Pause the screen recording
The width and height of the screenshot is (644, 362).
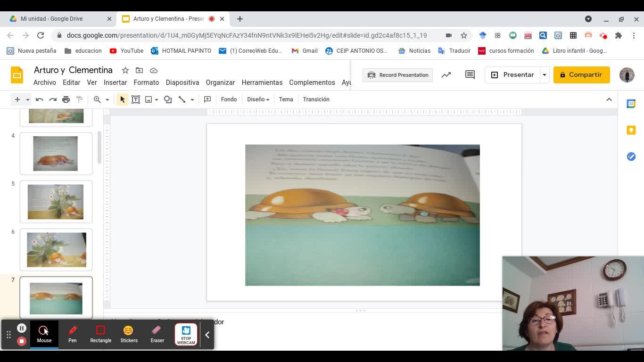(x=22, y=328)
